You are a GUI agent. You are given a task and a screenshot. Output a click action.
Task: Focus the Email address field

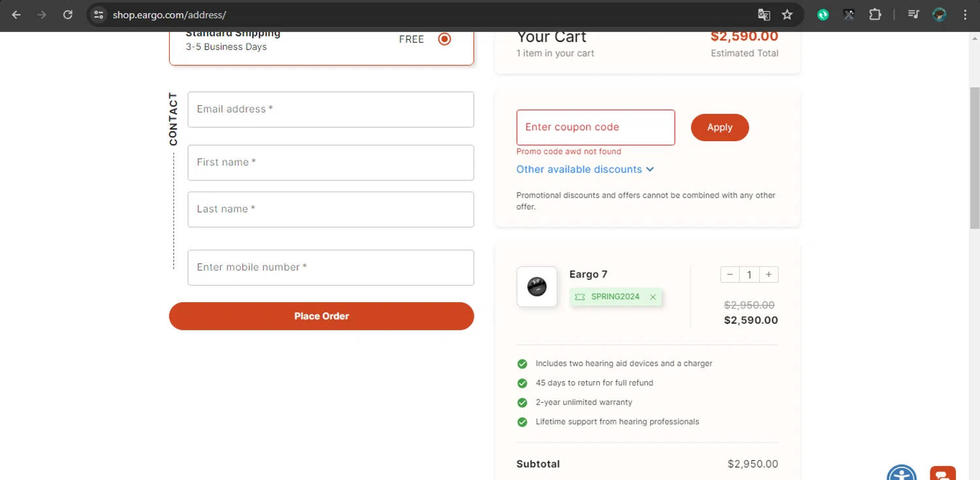[331, 109]
